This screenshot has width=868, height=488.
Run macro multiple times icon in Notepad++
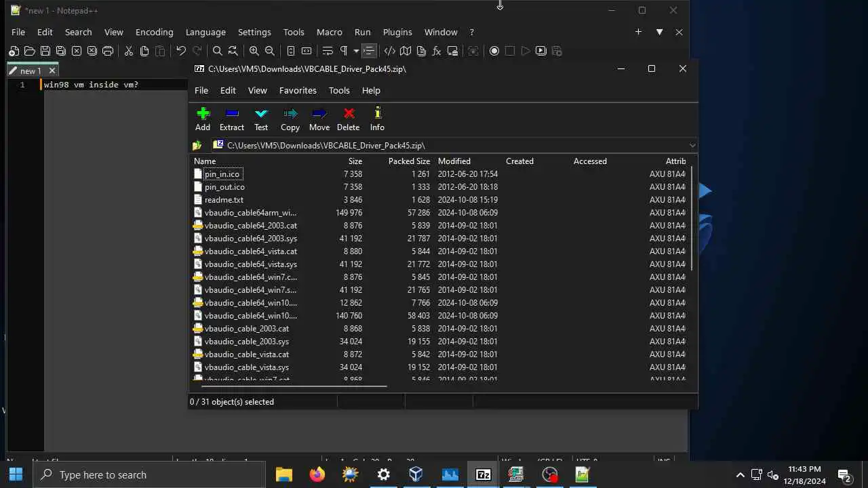click(x=541, y=51)
